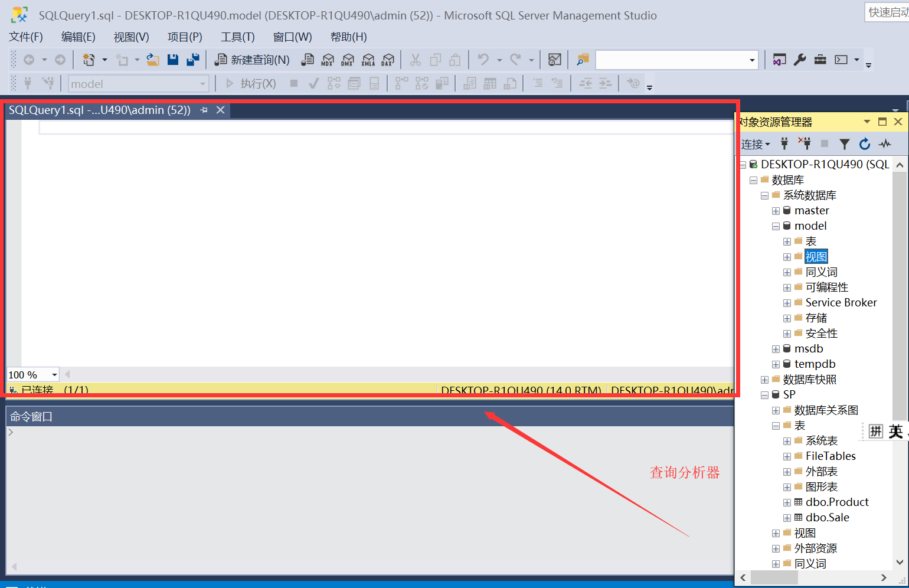
Task: Click the Object Explorer vertical scrollbar
Action: pos(900,295)
